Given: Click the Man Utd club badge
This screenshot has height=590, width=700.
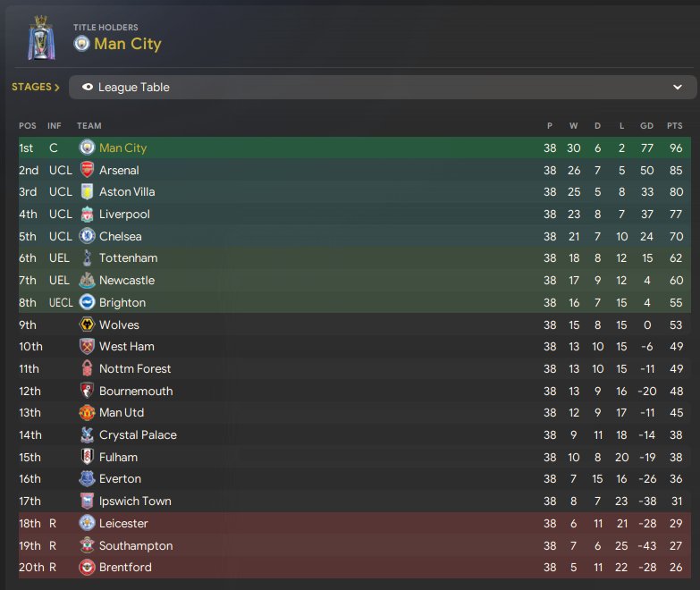Looking at the screenshot, I should click(x=87, y=413).
